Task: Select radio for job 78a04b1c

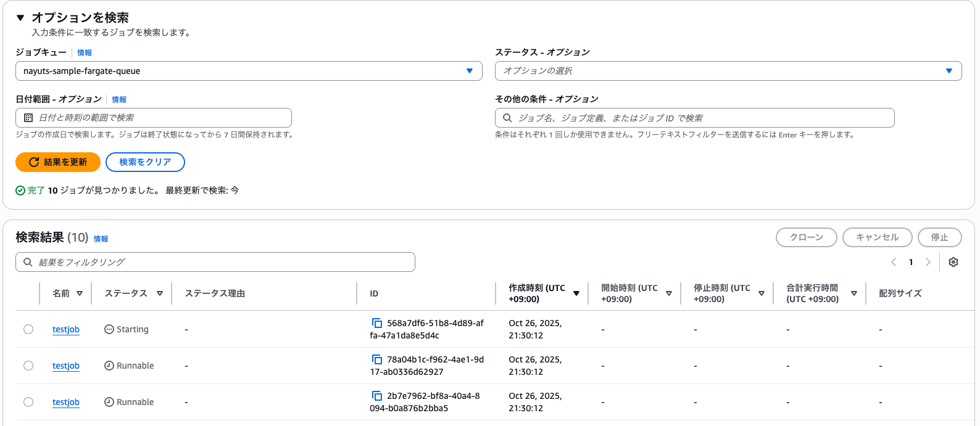Action: pos(28,366)
